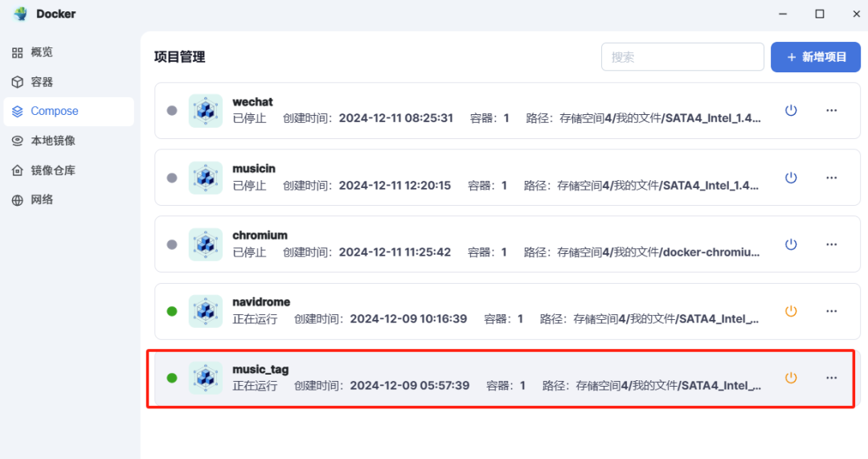The width and height of the screenshot is (868, 459).
Task: Click the gray status dot for wechat
Action: [172, 111]
